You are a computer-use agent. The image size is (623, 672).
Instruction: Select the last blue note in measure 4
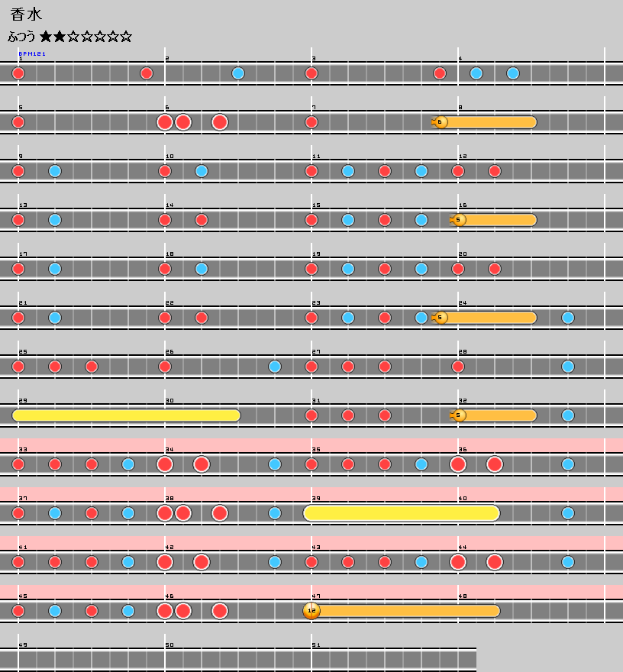513,73
